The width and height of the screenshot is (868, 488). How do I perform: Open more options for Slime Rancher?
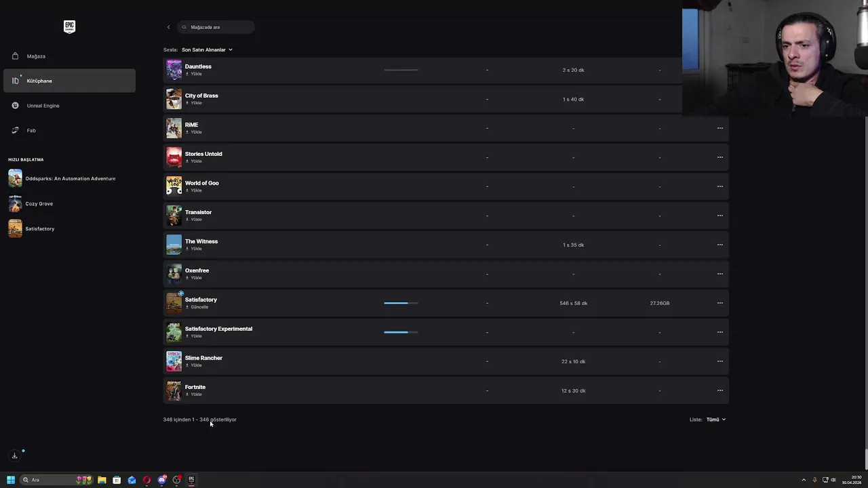pos(719,361)
